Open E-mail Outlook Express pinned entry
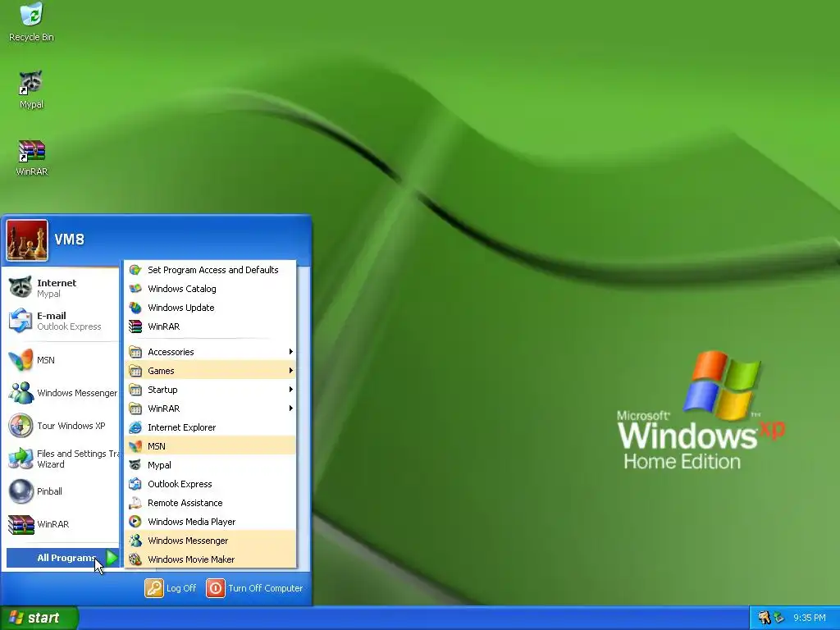 pyautogui.click(x=61, y=321)
